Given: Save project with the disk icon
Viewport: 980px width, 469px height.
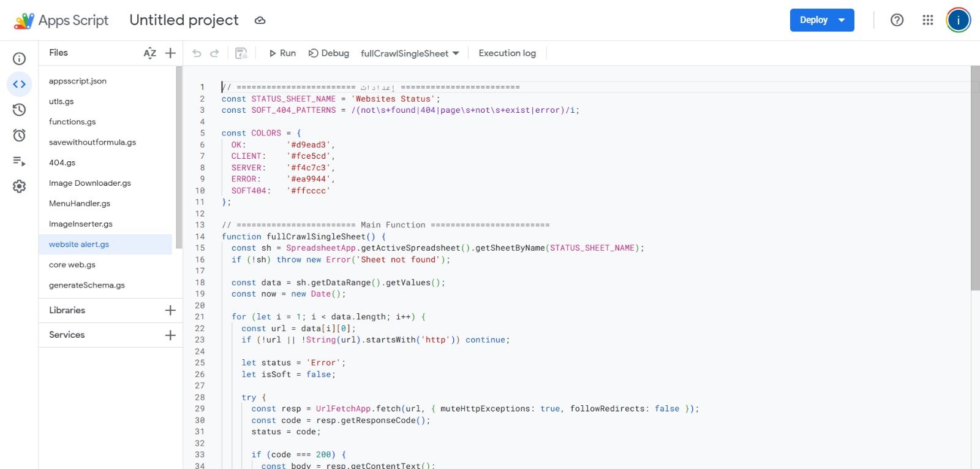Looking at the screenshot, I should (241, 53).
